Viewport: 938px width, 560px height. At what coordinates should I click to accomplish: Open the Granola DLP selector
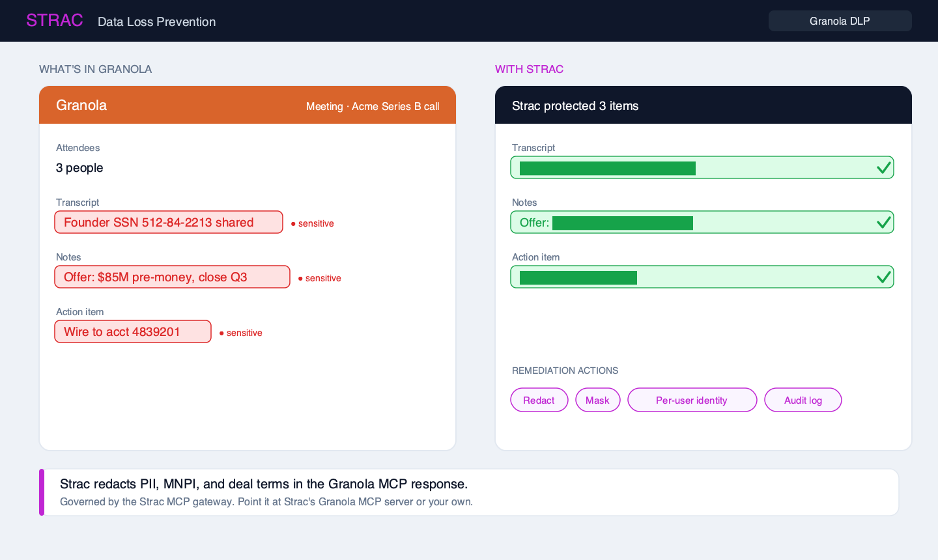[840, 21]
